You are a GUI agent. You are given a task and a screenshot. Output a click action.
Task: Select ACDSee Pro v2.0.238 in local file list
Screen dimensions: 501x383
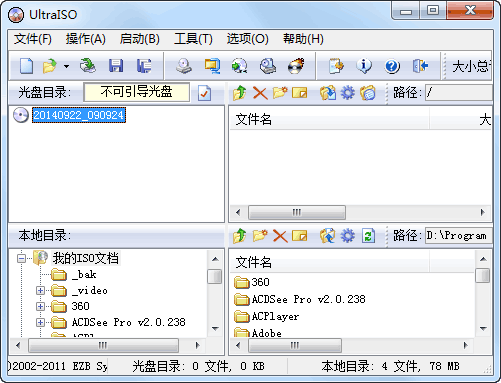pos(308,299)
